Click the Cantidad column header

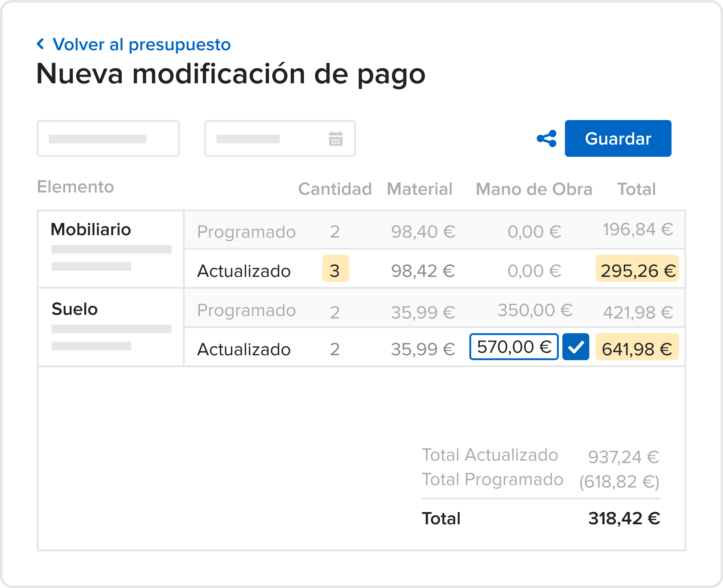[335, 189]
